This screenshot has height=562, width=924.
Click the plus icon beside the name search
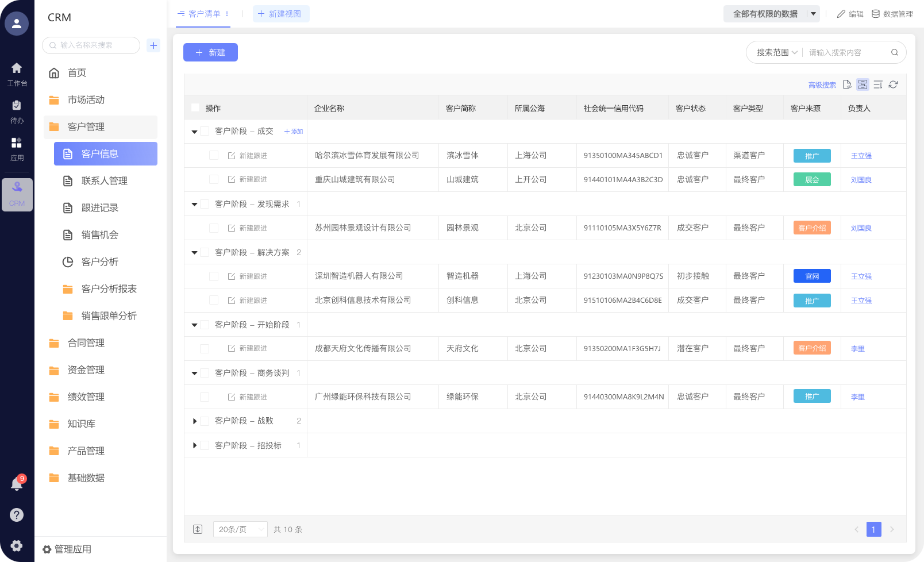153,45
